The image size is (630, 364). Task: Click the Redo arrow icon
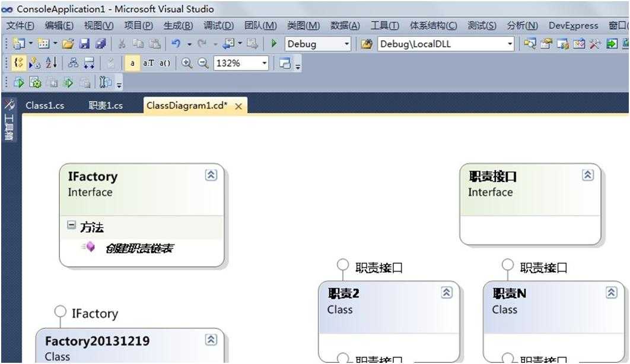tap(202, 43)
